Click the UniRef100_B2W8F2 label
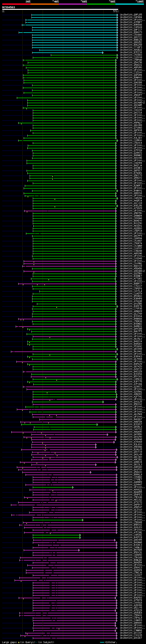The image size is (146, 644). click(131, 186)
